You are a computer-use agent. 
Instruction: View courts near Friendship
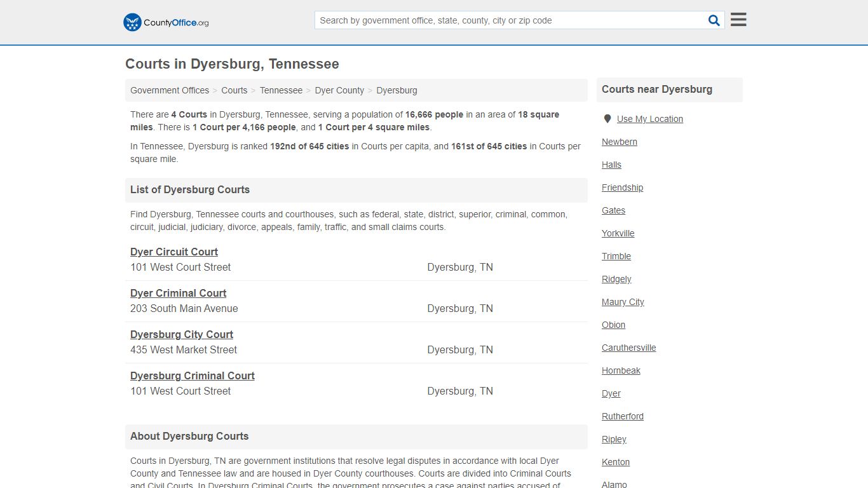click(x=622, y=187)
